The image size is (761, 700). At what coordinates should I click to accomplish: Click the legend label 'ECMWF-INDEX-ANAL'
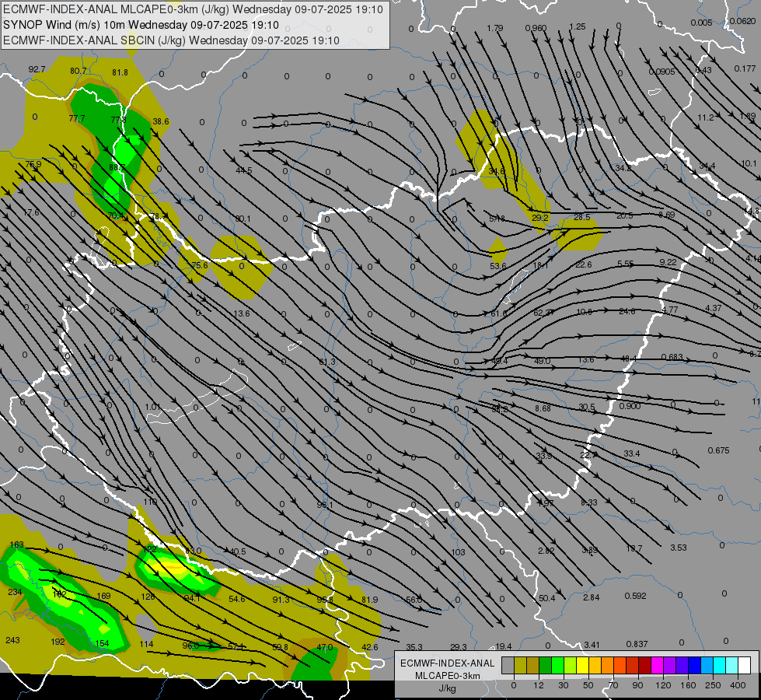click(448, 663)
